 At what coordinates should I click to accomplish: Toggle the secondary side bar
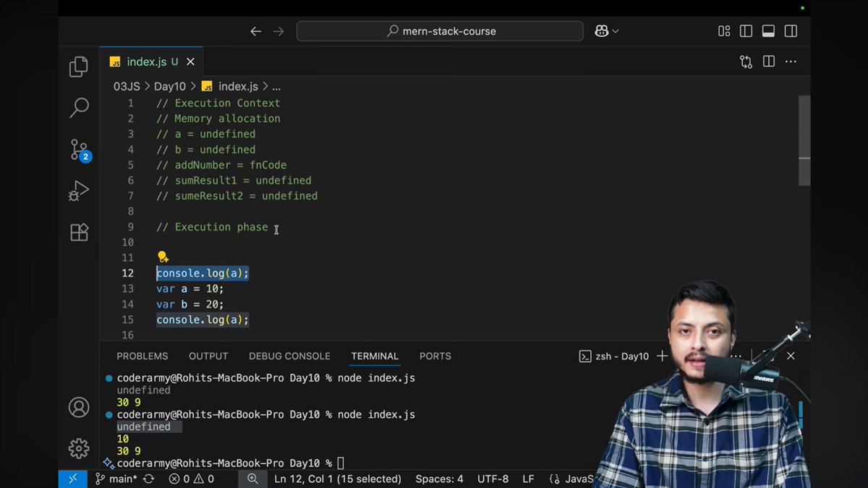[x=791, y=31]
